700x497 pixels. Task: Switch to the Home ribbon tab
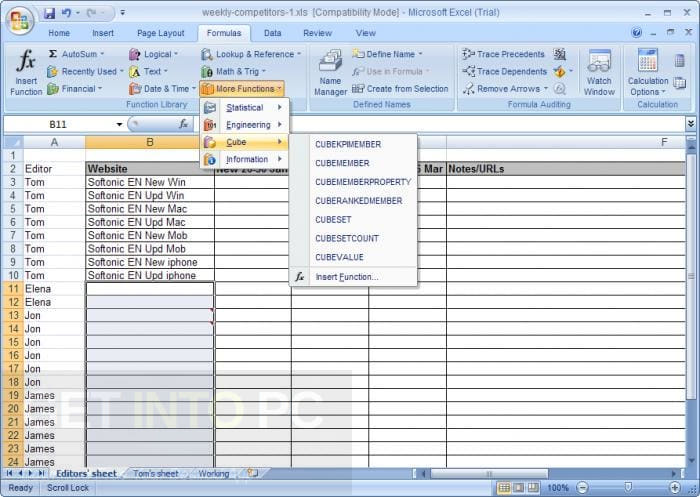point(59,33)
